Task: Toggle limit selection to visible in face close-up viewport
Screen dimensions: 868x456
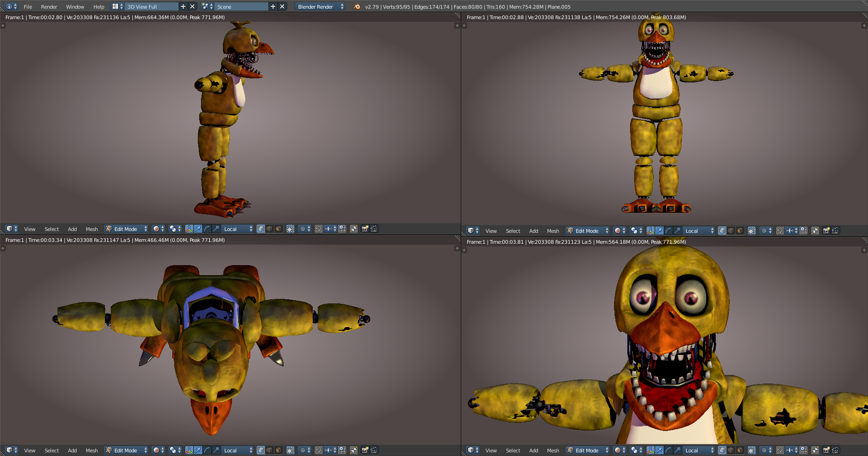Action: coord(752,450)
